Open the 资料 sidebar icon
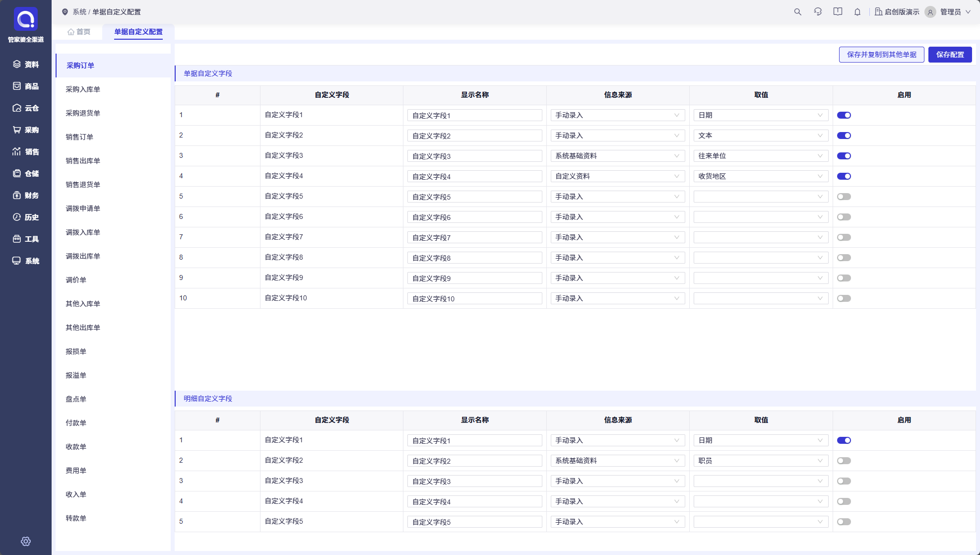 17,65
